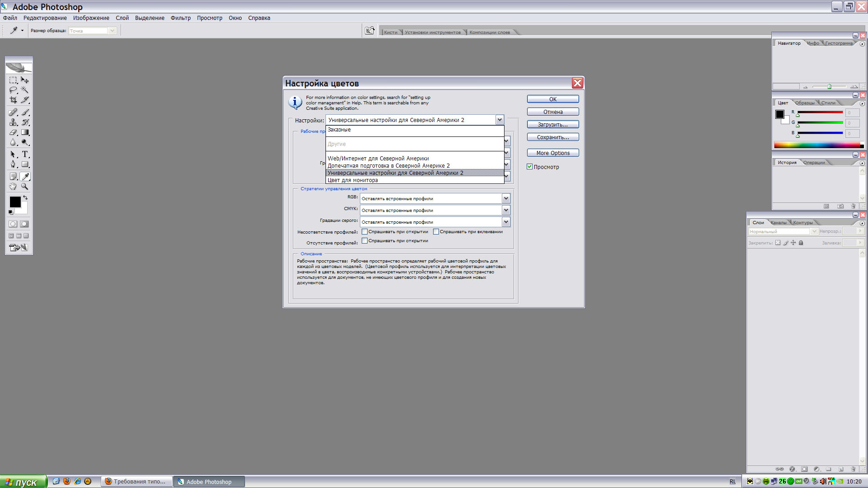Select the Zoom tool

tap(25, 187)
